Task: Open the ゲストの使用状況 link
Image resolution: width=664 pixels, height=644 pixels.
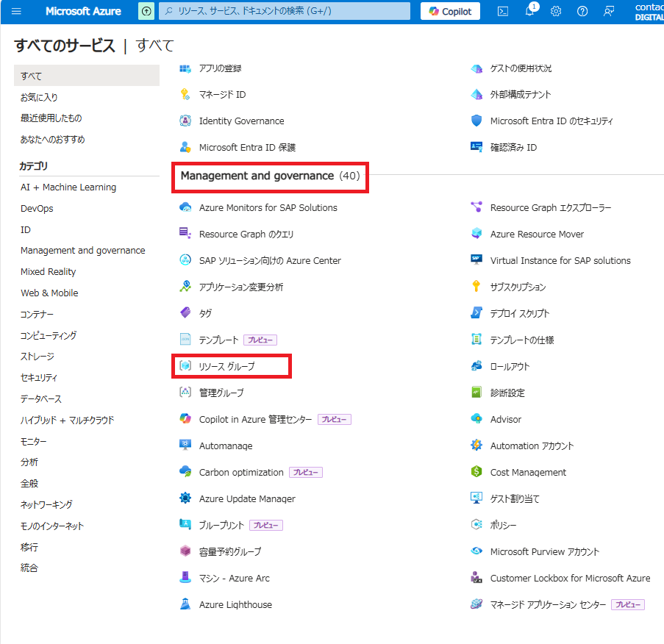Action: coord(521,68)
